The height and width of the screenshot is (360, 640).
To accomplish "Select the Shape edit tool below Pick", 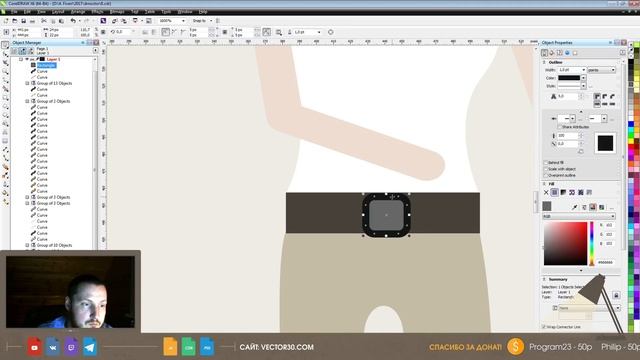I will click(5, 54).
